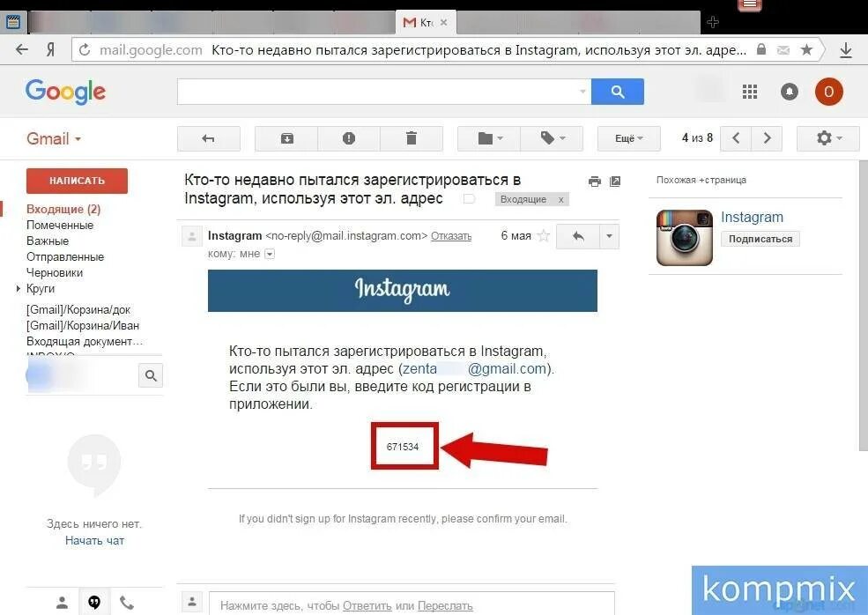Go to newer message with left chevron
The image size is (868, 615).
point(736,138)
